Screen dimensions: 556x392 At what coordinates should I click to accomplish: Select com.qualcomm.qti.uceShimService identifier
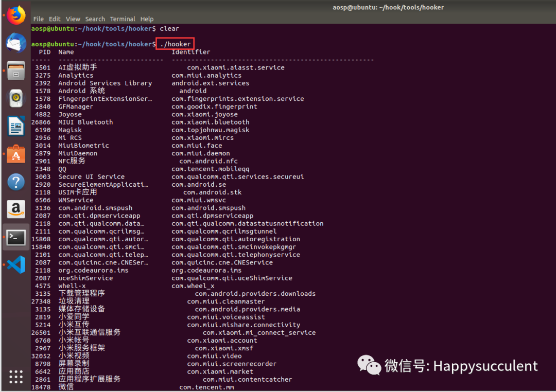[232, 278]
